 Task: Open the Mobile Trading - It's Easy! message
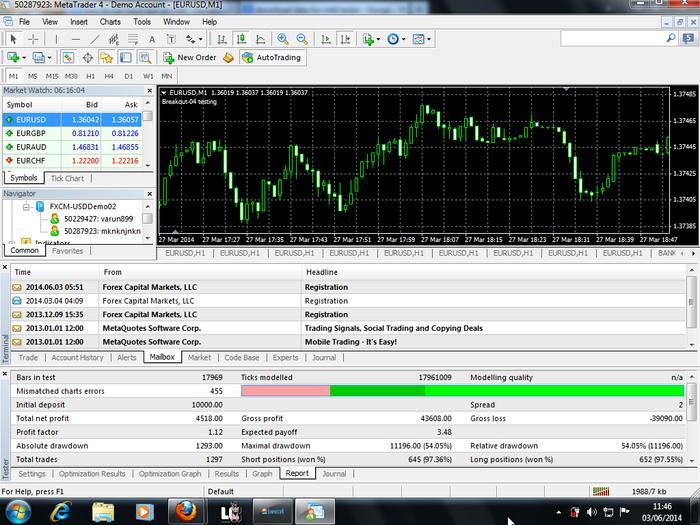pyautogui.click(x=348, y=342)
